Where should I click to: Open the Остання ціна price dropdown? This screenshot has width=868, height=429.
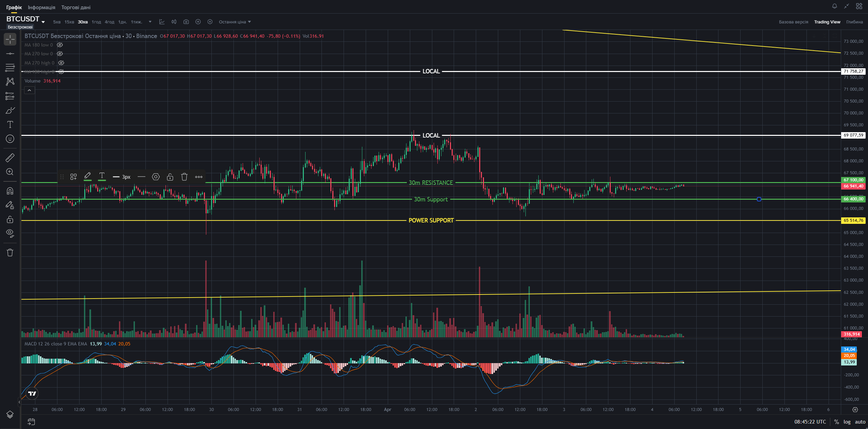pos(235,22)
